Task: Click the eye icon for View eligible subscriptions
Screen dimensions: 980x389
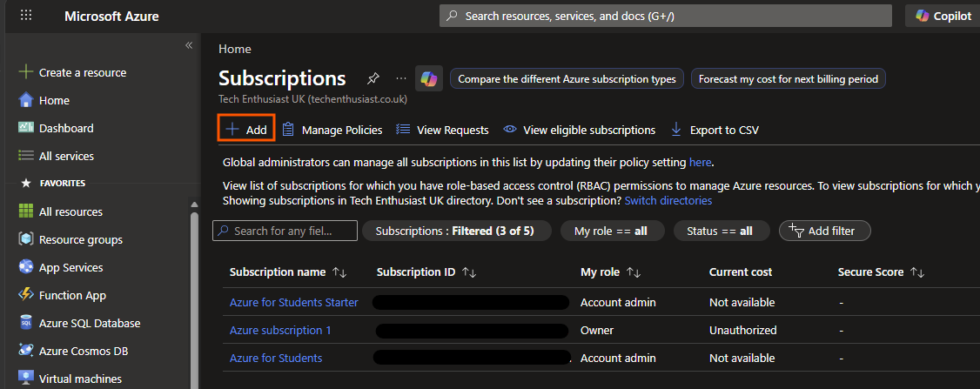Action: [510, 130]
